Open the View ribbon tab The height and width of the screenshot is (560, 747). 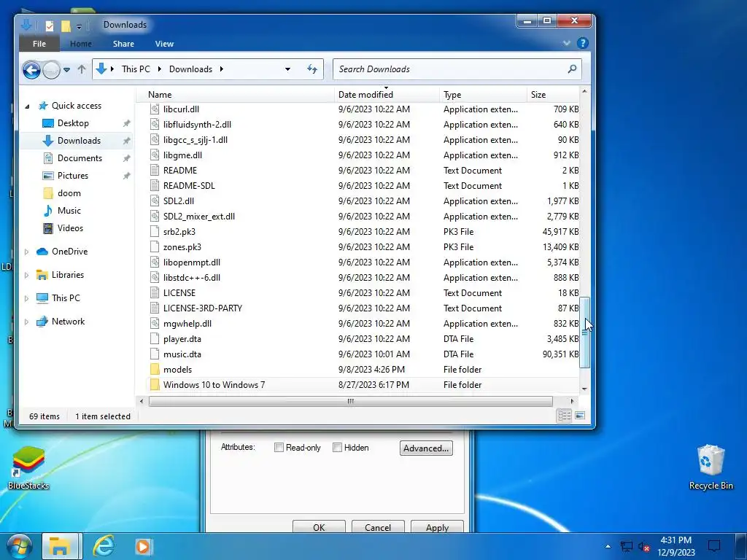164,44
